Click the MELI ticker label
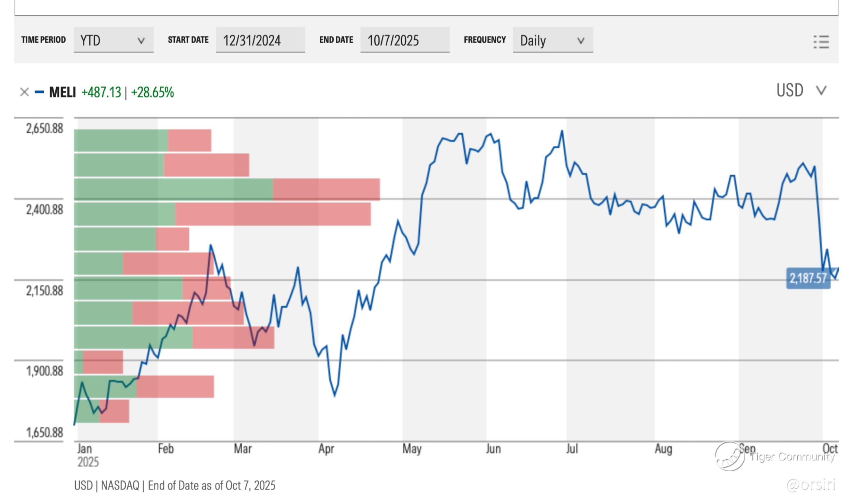This screenshot has height=504, width=853. 62,92
